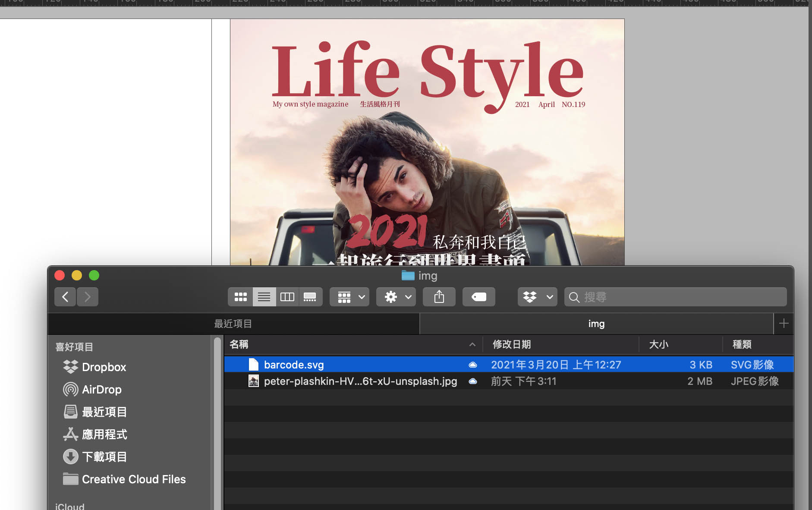Click the Share button icon
Image resolution: width=812 pixels, height=510 pixels.
[x=439, y=297]
